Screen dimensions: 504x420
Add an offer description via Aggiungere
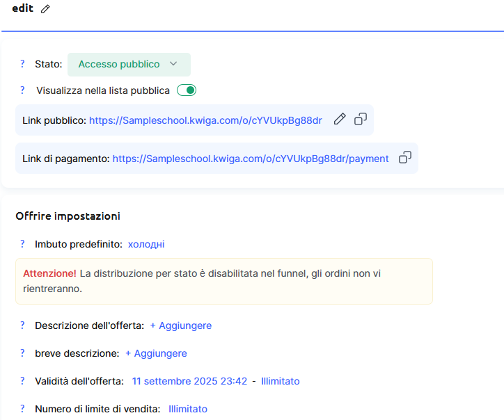point(180,325)
